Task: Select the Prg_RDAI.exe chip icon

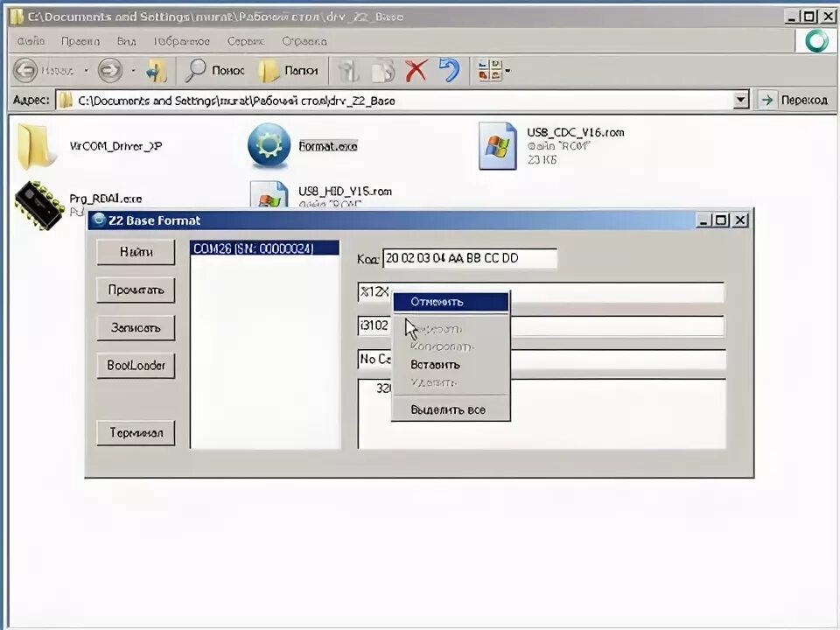Action: tap(38, 206)
